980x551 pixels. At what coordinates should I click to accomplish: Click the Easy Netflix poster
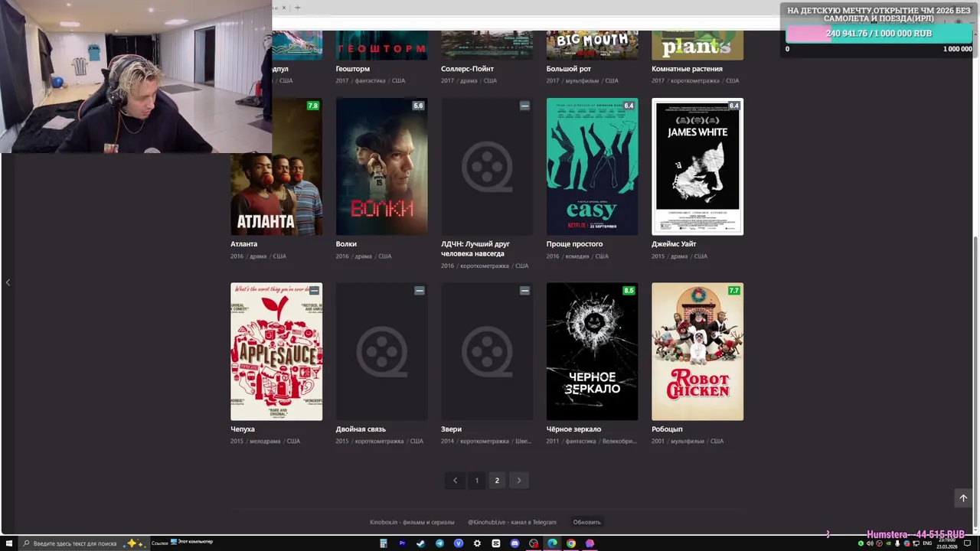click(x=592, y=167)
